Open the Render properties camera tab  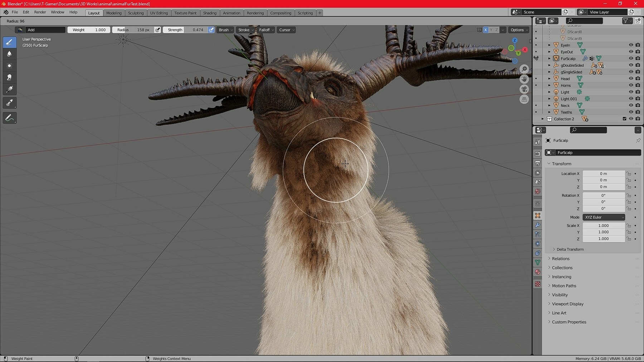pos(538,154)
